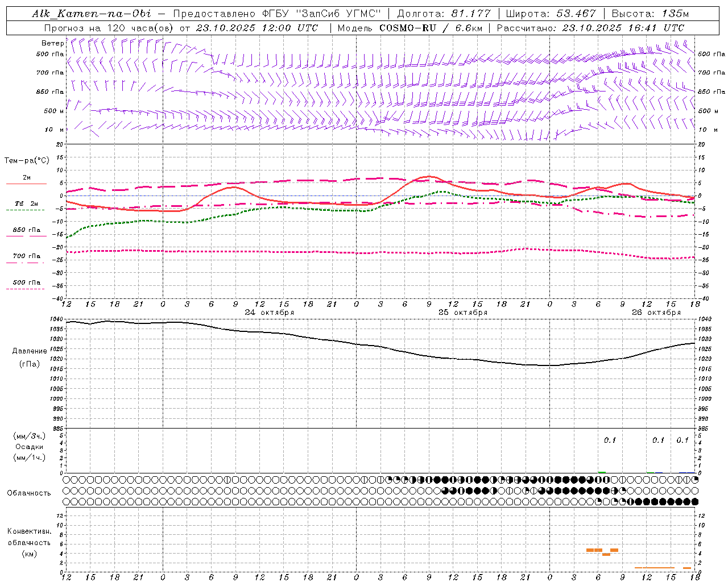
Task: Click the '700 гПа' temperature legend entry
Action: pyautogui.click(x=26, y=256)
